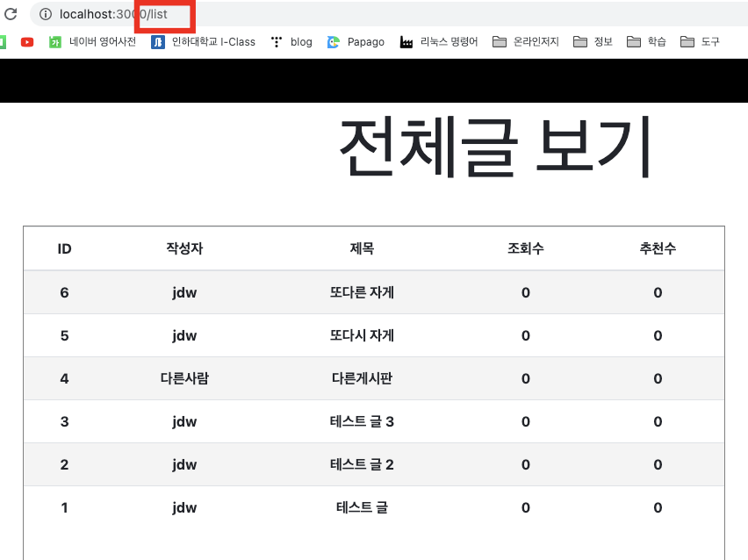The height and width of the screenshot is (560, 748).
Task: Click the 전체글 보기 heading
Action: click(x=494, y=147)
